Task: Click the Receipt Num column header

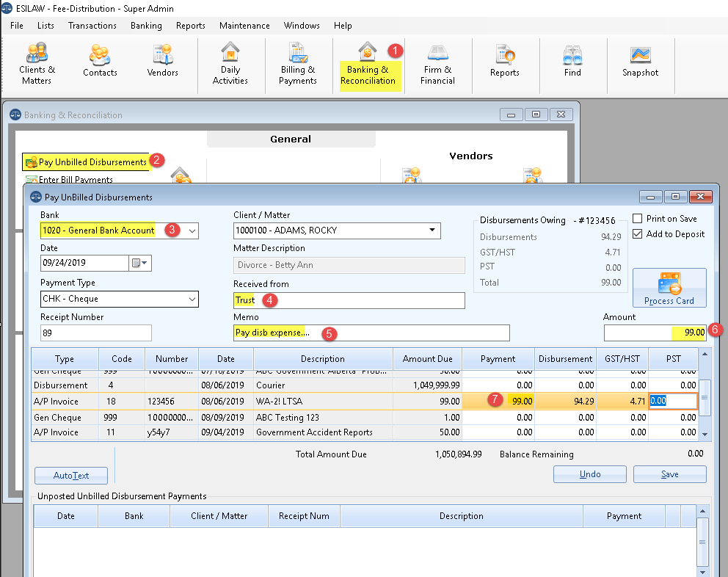Action: coord(304,516)
